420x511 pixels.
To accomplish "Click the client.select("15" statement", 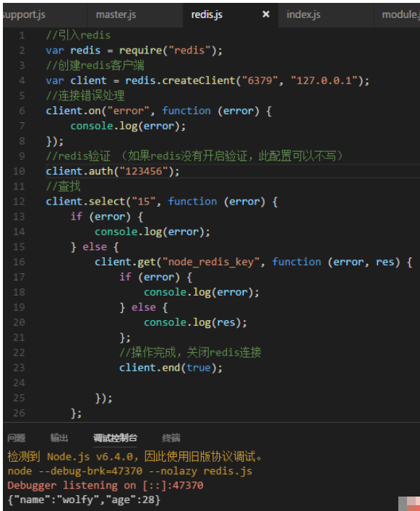I will pos(162,202).
